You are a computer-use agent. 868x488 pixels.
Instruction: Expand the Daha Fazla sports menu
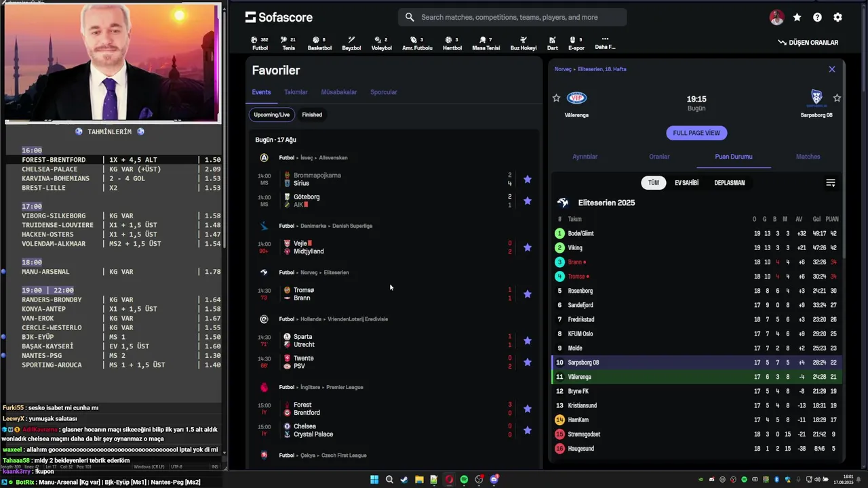(x=605, y=43)
